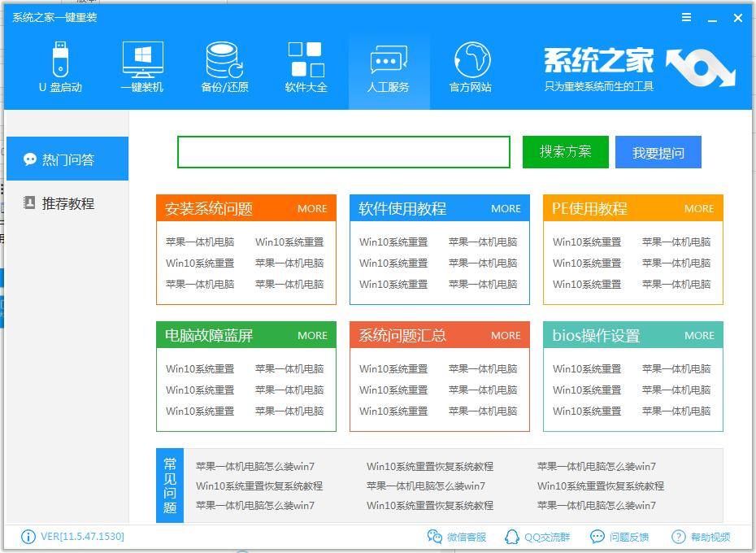Open the U 盘启动 USB boot tool
The width and height of the screenshot is (756, 553).
(60, 67)
